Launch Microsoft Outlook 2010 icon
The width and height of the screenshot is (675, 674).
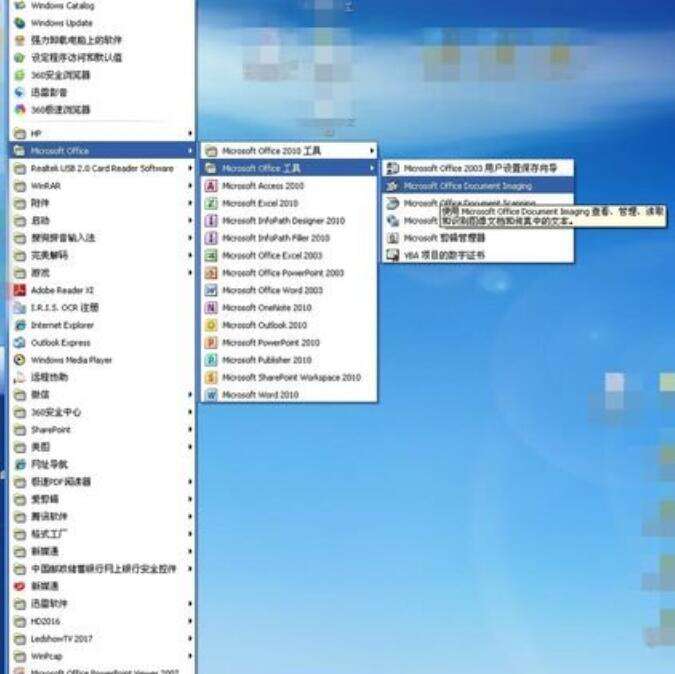211,325
